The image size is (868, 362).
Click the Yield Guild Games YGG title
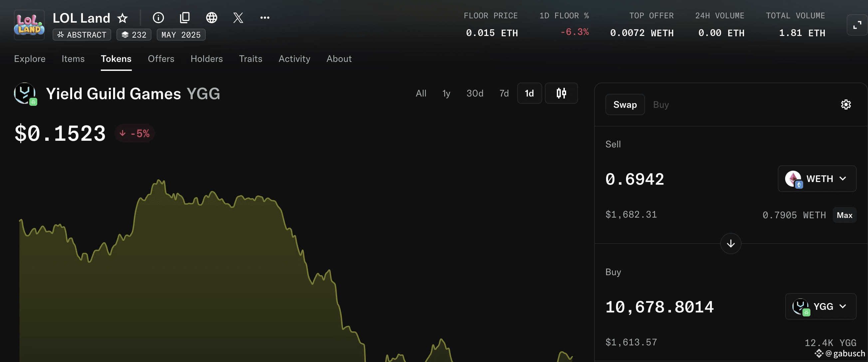coord(133,94)
